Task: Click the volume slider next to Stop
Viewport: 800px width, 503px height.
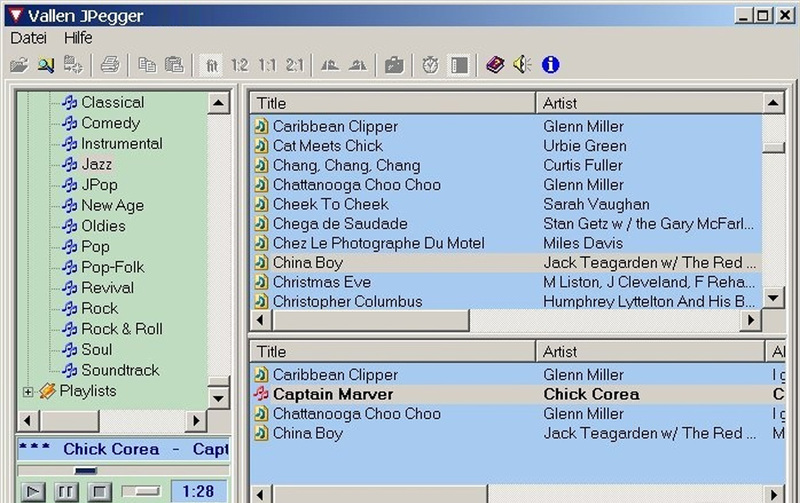Action: coord(141,491)
